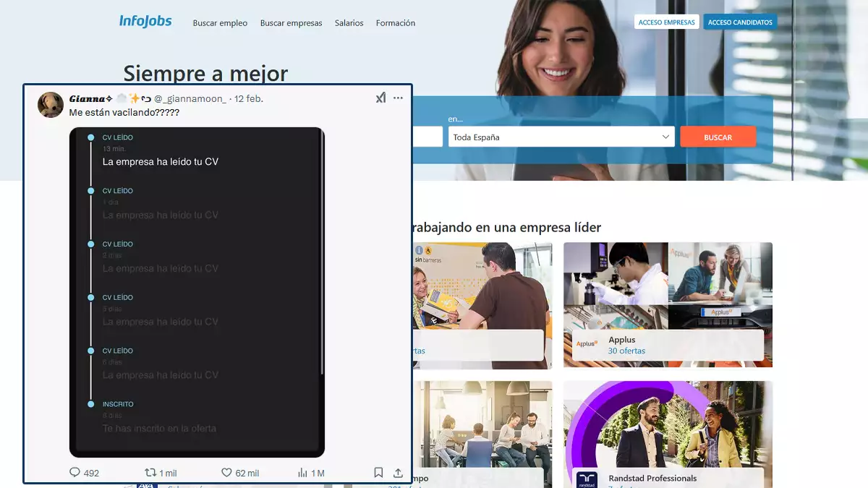Click the tweet date 12 feb.
The image size is (868, 488).
248,98
